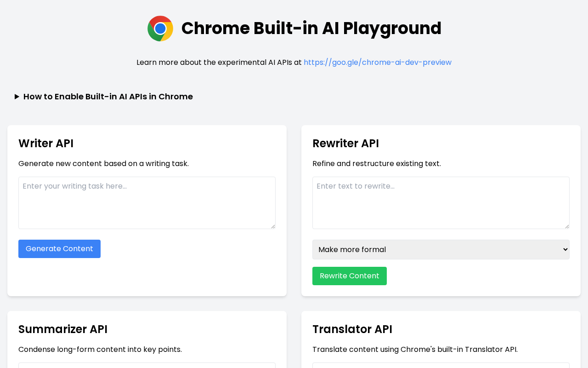
Task: Click the Translator API description text
Action: click(x=414, y=350)
